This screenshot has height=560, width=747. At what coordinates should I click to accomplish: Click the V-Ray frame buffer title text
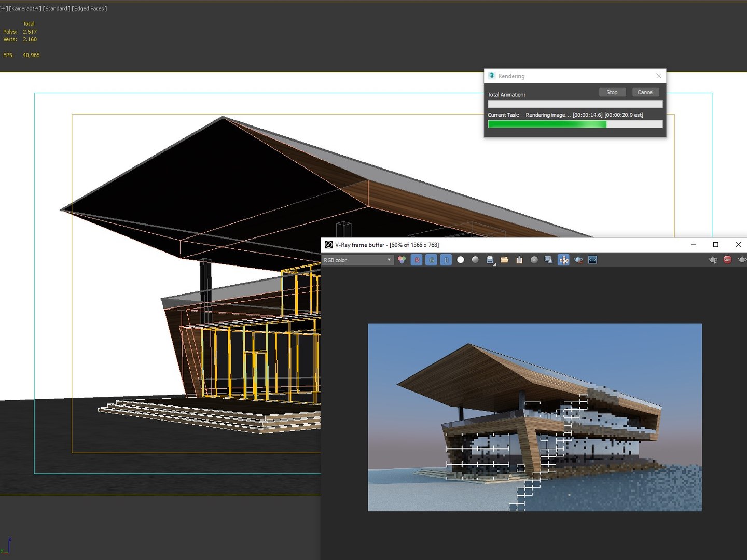tap(387, 245)
